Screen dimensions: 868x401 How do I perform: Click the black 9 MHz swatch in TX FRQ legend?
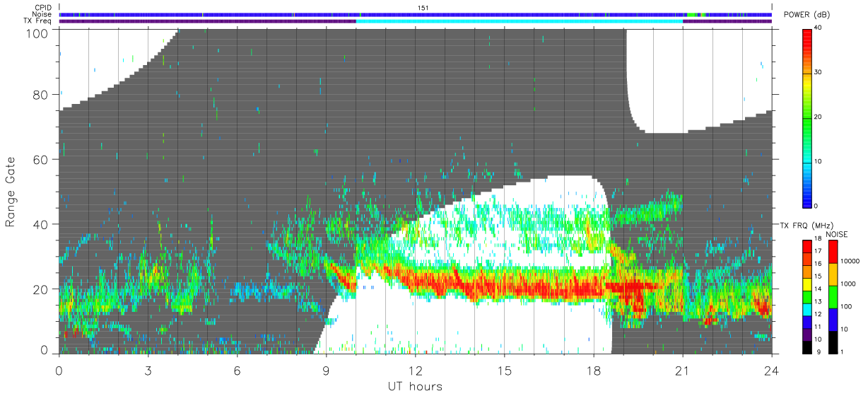pos(807,347)
